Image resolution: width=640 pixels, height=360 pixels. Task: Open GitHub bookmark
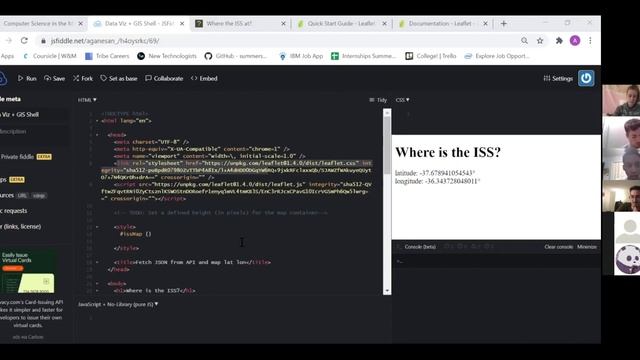coord(236,56)
